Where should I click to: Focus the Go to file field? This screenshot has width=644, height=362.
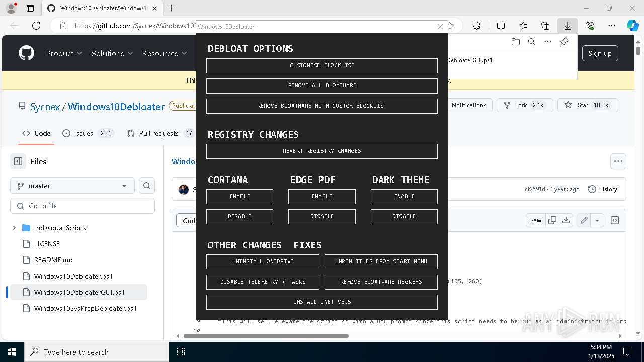83,206
